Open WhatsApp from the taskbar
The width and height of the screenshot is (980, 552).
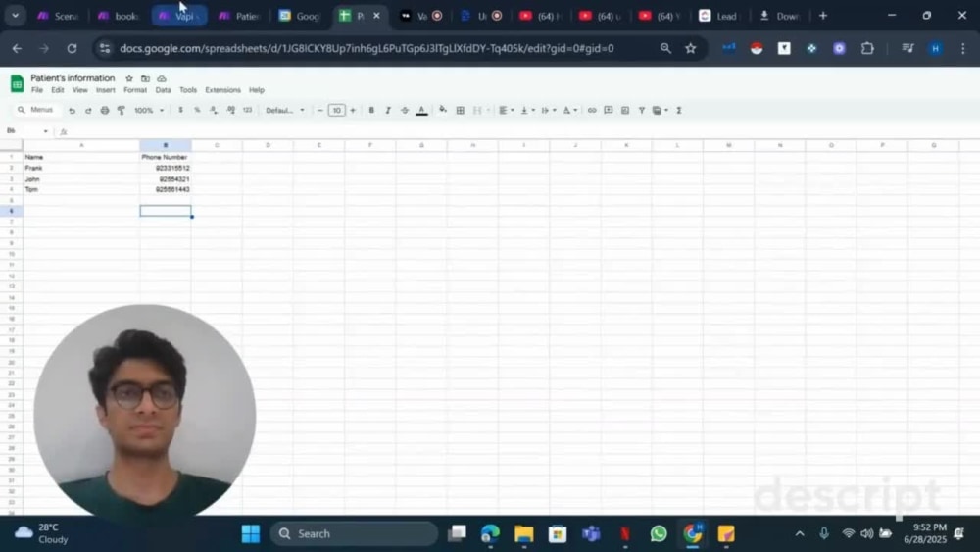click(x=659, y=534)
